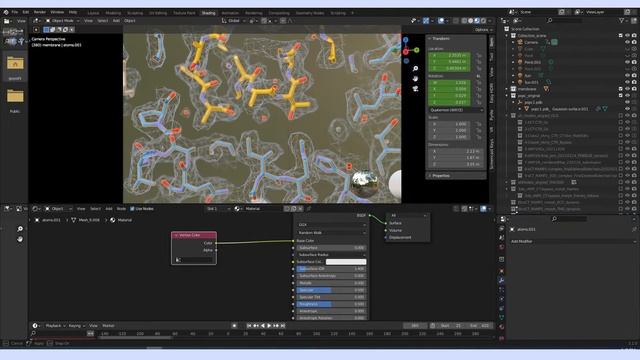Screen dimensions: 640x360
Task: Switch viewport to rendered shading
Action: pyautogui.click(x=483, y=20)
